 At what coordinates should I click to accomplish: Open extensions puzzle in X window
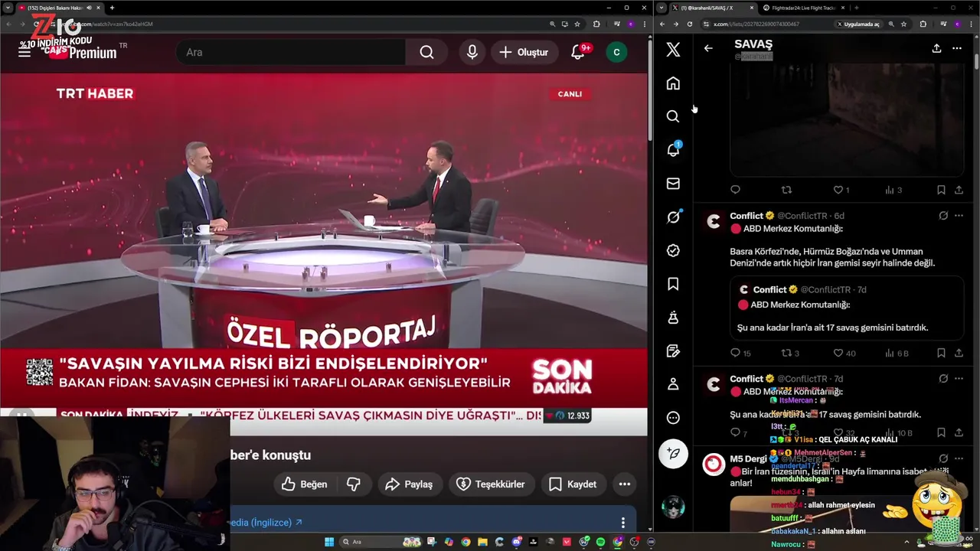923,24
